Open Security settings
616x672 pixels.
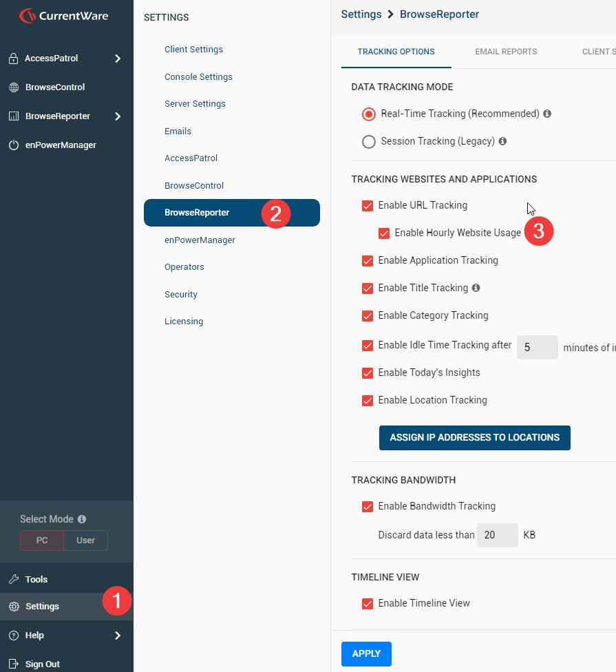click(181, 295)
